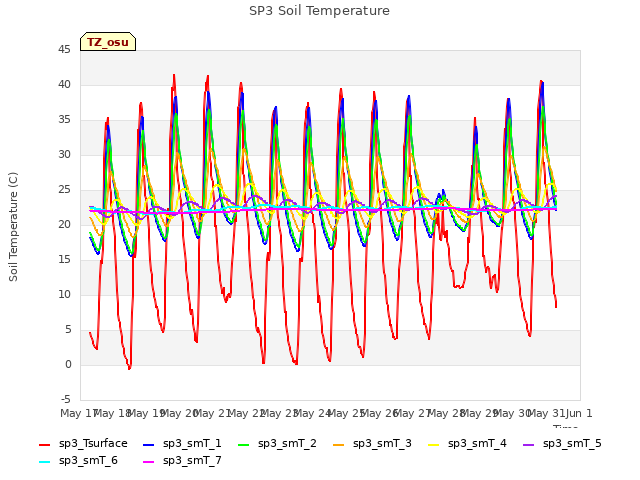The height and width of the screenshot is (480, 640).
Task: Toggle the sp3_Tsurface legend entry
Action: point(83,443)
